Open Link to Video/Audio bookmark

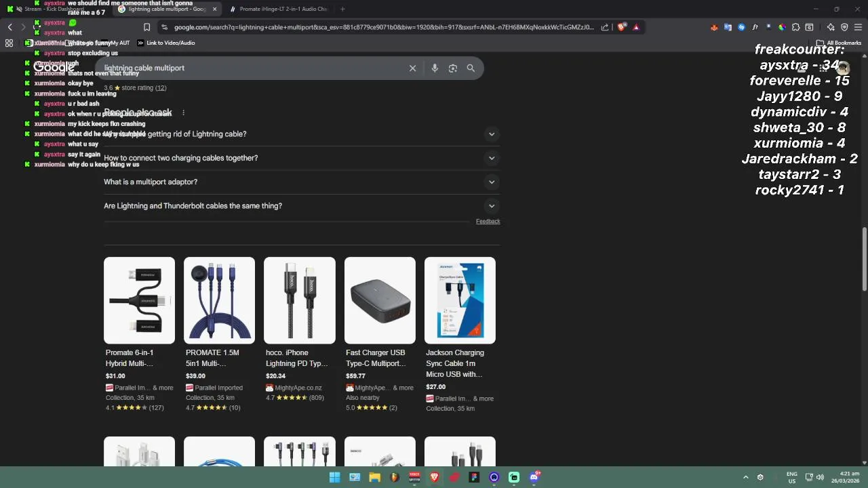(x=165, y=43)
